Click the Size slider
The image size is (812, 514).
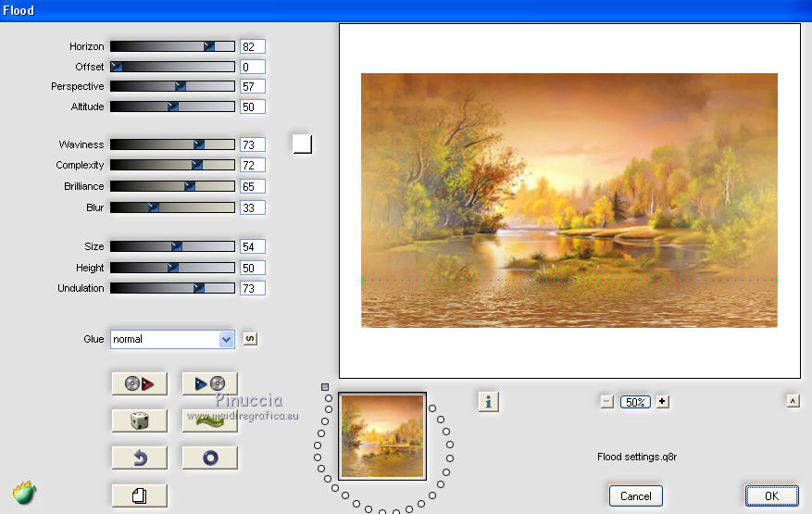click(x=172, y=246)
